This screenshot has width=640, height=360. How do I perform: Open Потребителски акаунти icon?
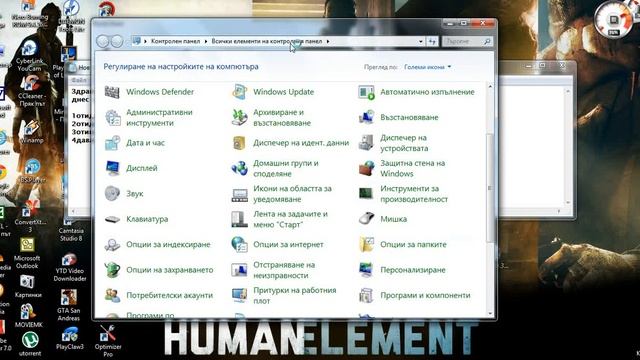point(112,295)
